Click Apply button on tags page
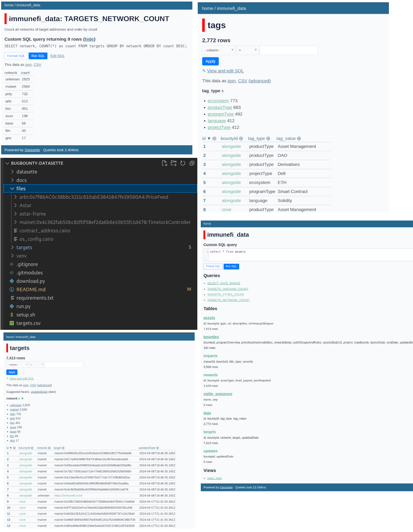The image size is (413, 532). [210, 61]
